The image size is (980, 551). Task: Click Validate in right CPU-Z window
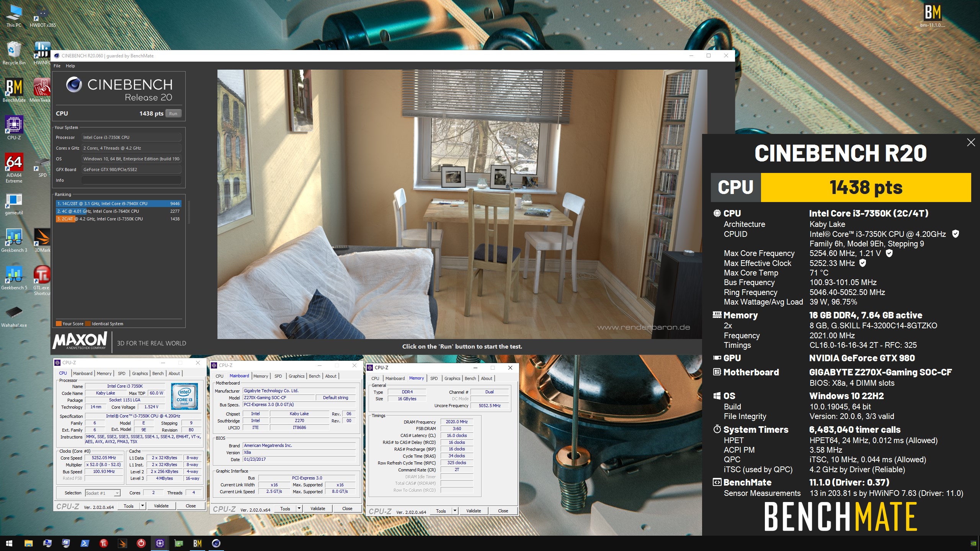coord(474,511)
